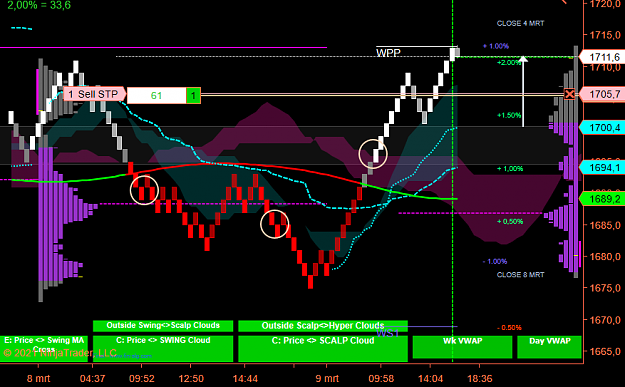Toggle the 'Wk VWAP' button
625x387 pixels.
click(x=462, y=347)
